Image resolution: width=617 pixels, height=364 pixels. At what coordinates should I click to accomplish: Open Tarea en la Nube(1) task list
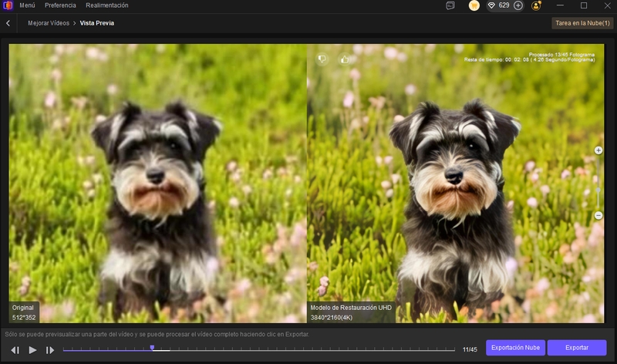point(582,23)
